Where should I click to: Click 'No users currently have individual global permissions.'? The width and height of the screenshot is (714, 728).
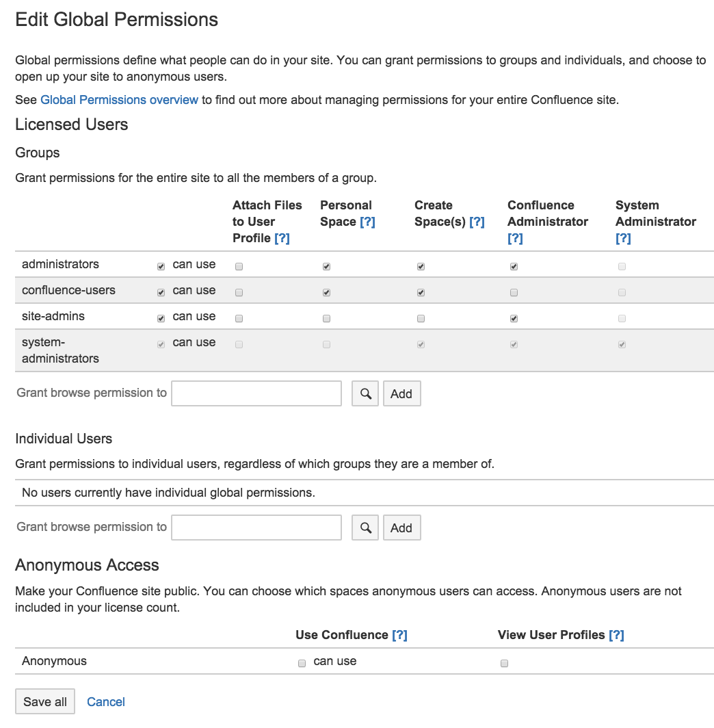[x=168, y=493]
